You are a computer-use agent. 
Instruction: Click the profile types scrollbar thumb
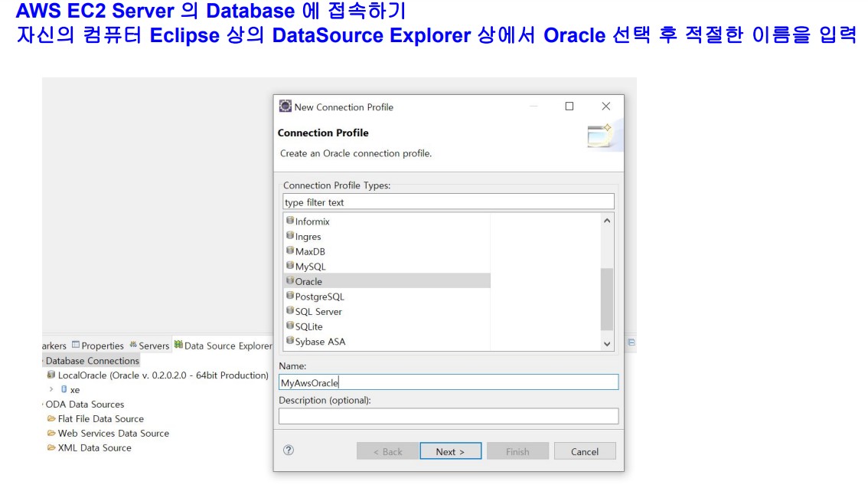point(607,299)
